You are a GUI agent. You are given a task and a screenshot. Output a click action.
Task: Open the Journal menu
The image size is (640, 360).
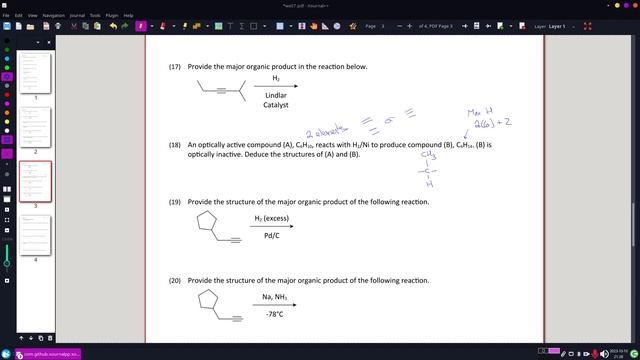click(77, 16)
